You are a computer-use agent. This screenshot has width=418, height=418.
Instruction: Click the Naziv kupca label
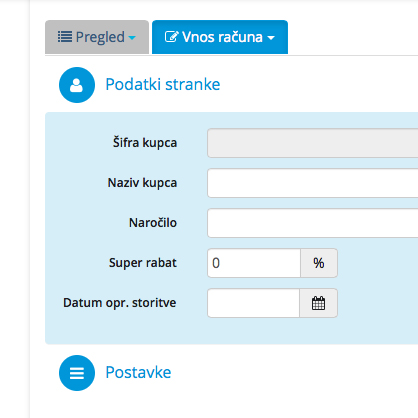click(142, 183)
